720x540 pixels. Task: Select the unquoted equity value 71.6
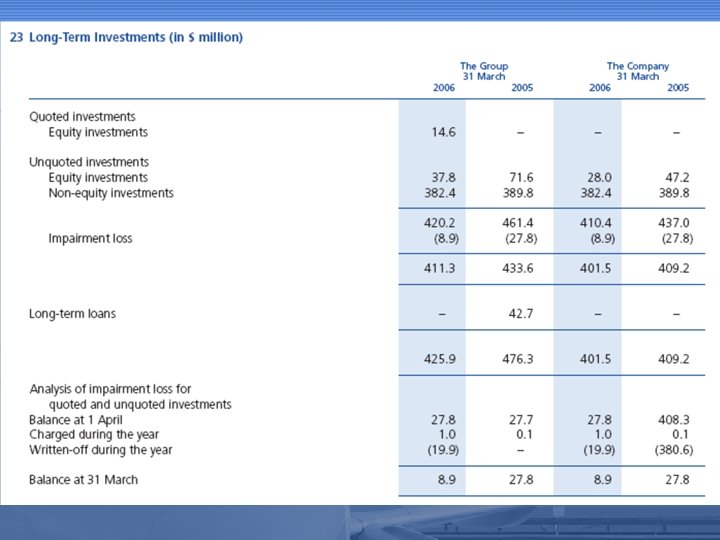tap(522, 178)
